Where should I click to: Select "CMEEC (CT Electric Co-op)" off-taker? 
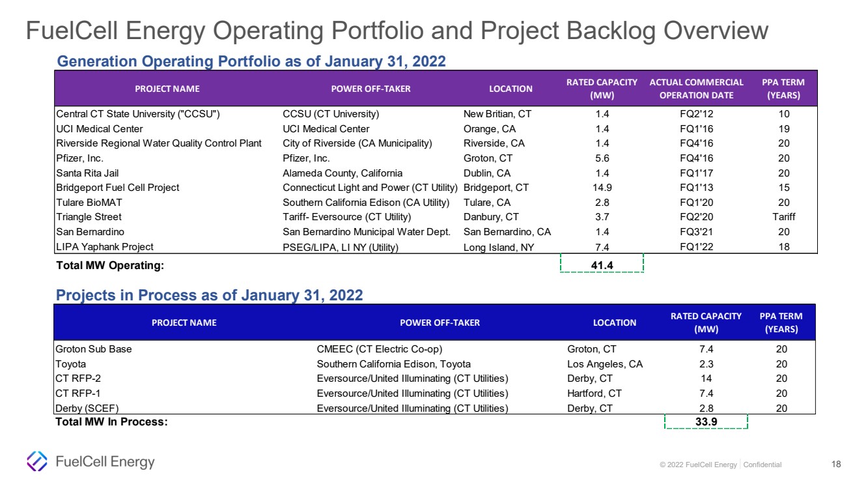coord(380,349)
